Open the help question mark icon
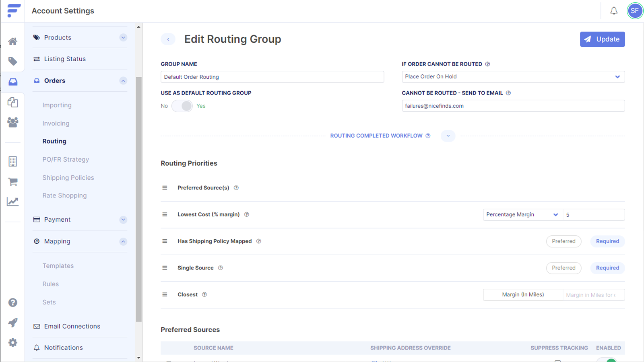The height and width of the screenshot is (362, 644). [x=12, y=302]
